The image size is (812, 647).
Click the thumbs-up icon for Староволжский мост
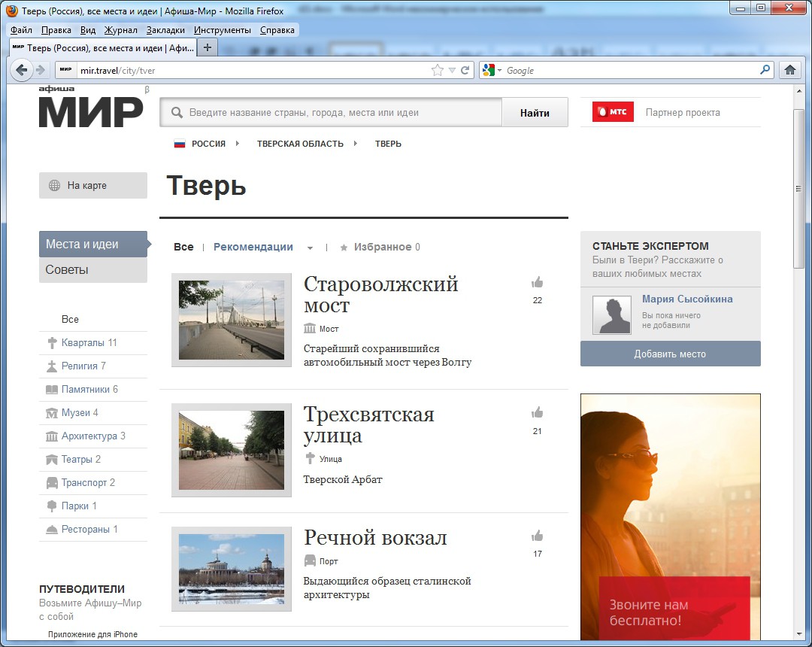(537, 283)
